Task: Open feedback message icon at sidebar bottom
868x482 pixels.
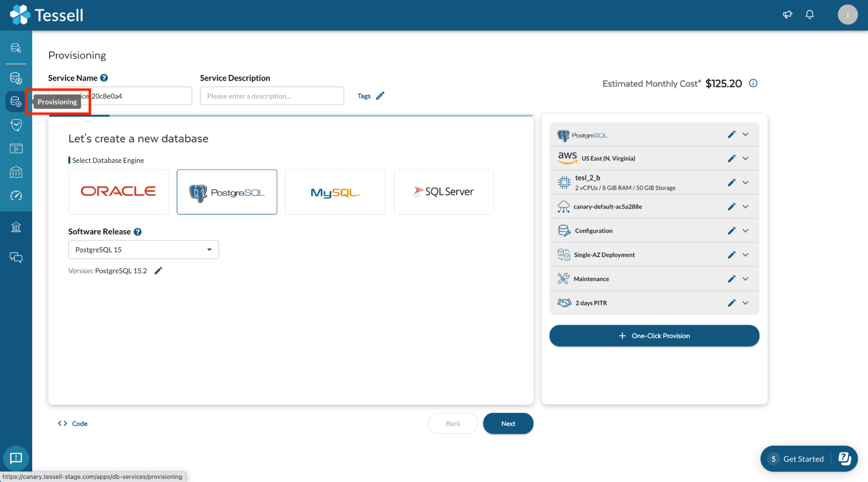Action: [x=16, y=458]
